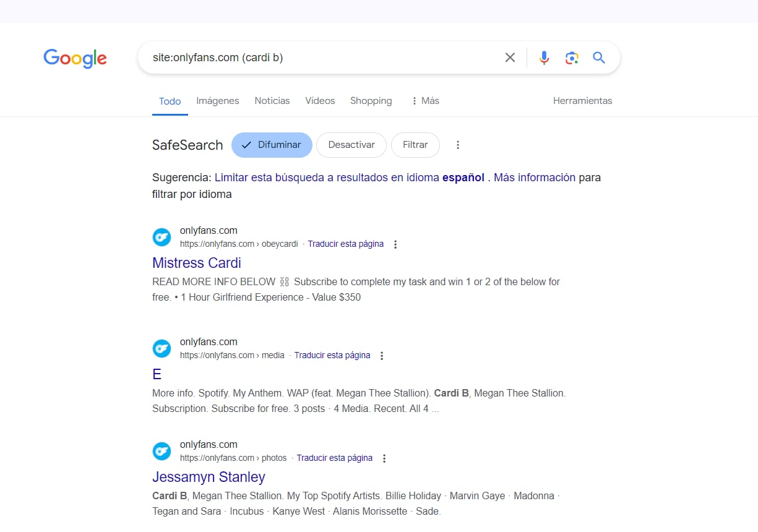Image resolution: width=758 pixels, height=532 pixels.
Task: Clear the search box with X icon
Action: tap(510, 58)
